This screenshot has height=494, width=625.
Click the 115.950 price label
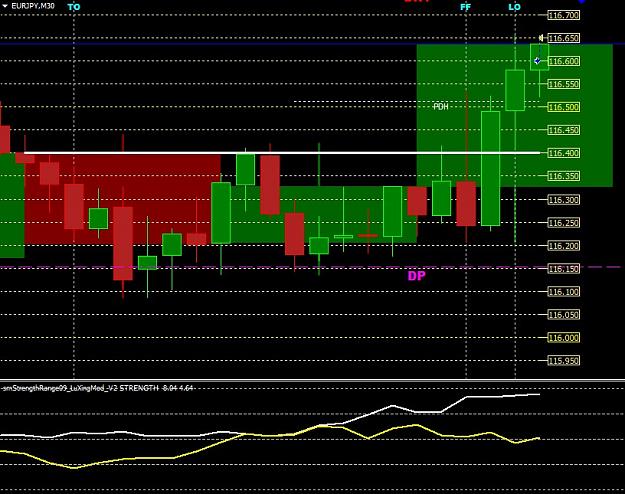tap(564, 361)
